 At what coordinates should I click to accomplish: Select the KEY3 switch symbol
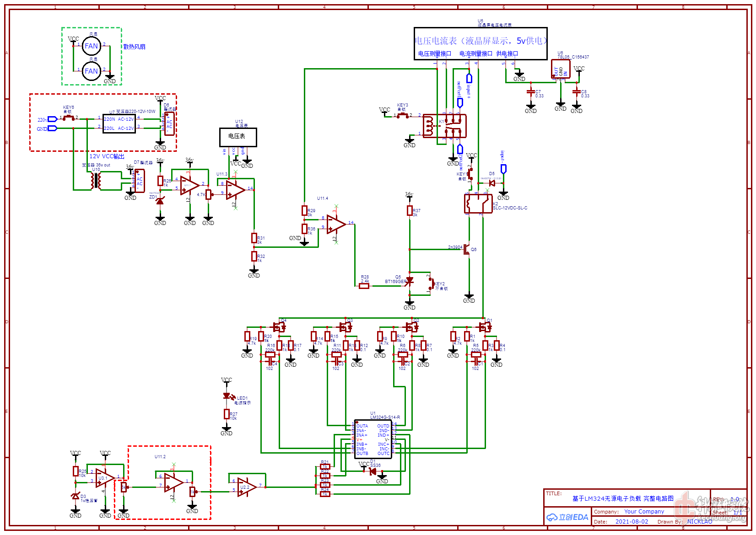point(403,115)
